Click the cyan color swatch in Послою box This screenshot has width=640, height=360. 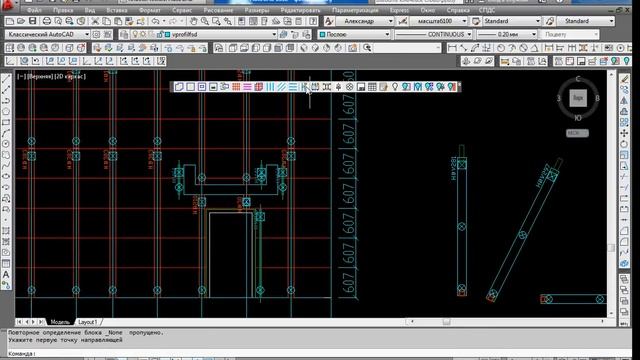(x=322, y=35)
